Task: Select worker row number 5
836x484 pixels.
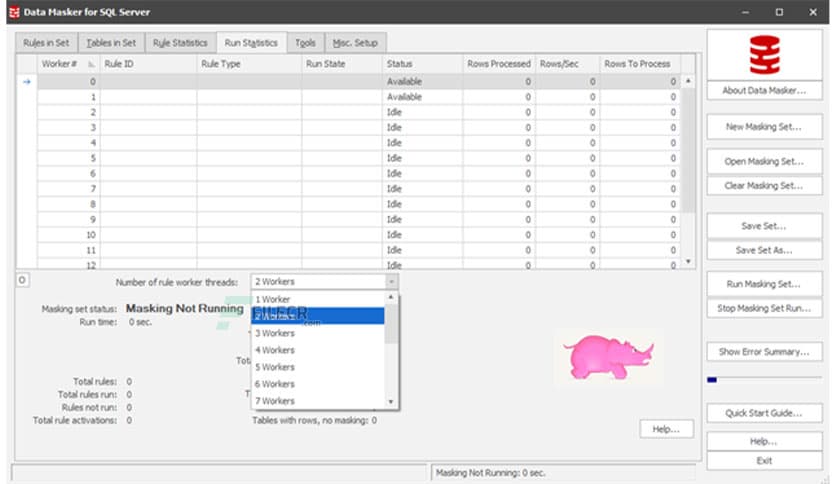Action: click(359, 158)
